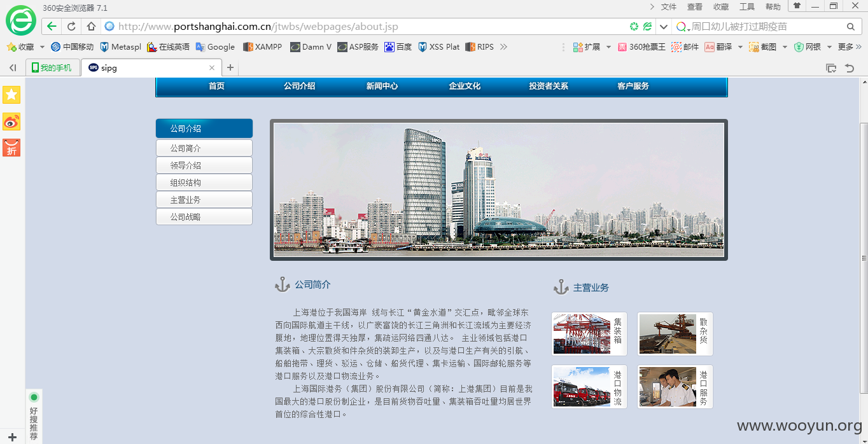868x444 pixels.
Task: Open the 查看 menu
Action: pyautogui.click(x=695, y=6)
